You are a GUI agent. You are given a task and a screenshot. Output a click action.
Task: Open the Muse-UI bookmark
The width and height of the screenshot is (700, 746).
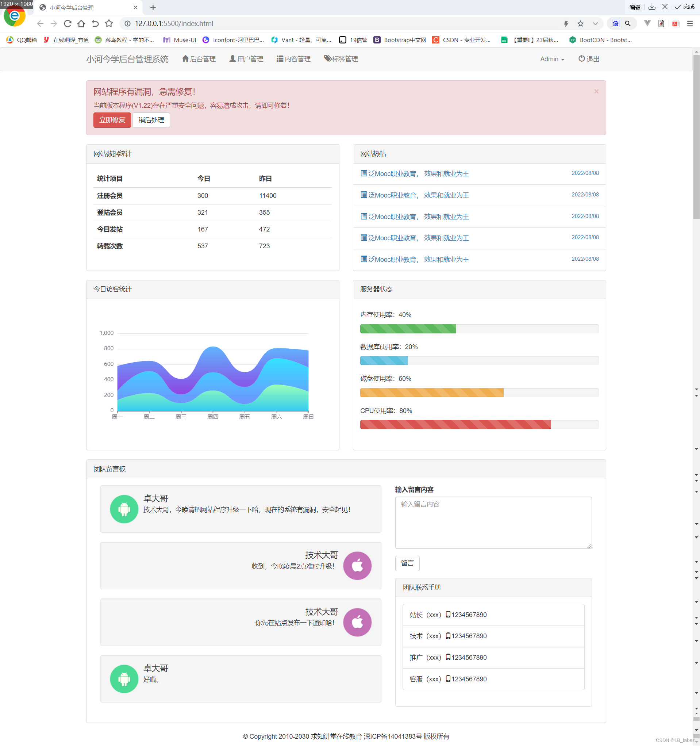point(180,40)
